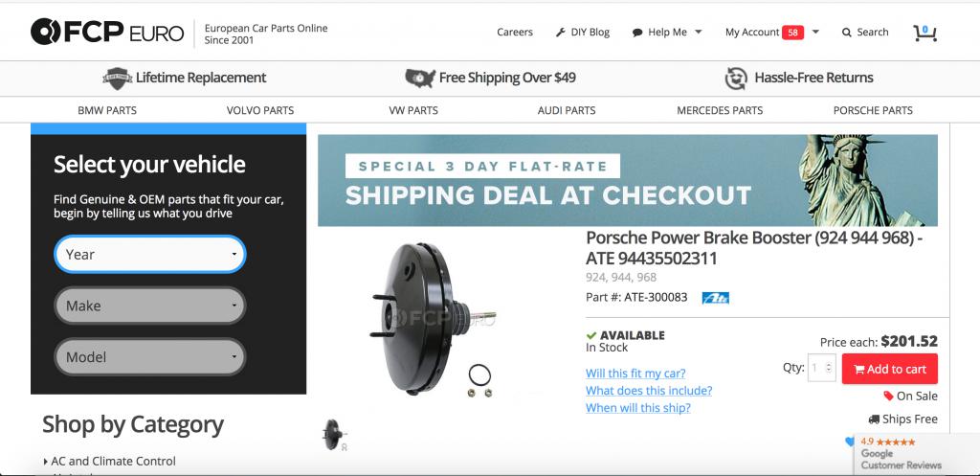Open the Model dropdown
The width and height of the screenshot is (980, 476).
[150, 357]
